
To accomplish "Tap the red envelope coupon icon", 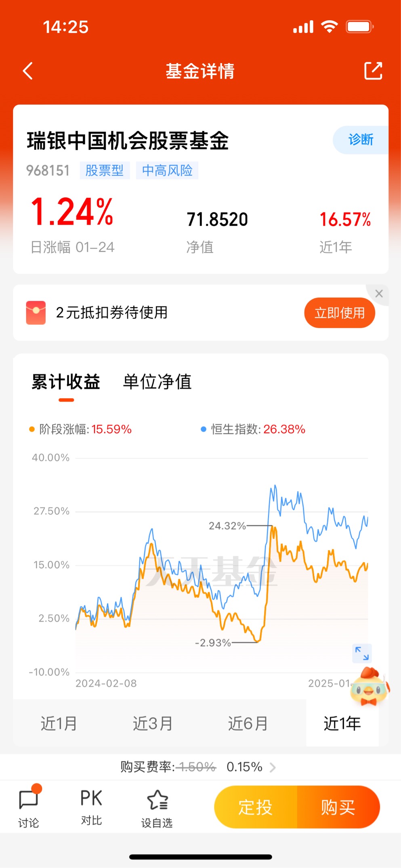I will click(x=36, y=312).
